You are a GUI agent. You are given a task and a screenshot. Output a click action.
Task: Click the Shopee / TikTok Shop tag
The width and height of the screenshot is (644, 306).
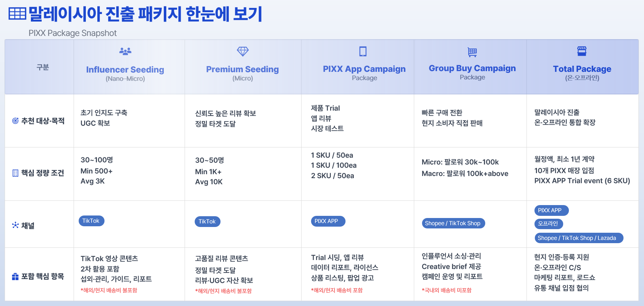[453, 223]
